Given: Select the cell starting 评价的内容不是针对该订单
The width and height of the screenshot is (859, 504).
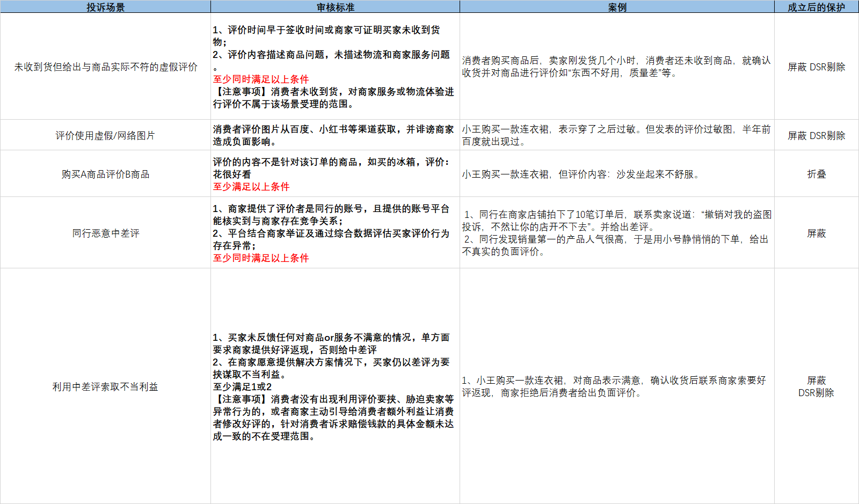Looking at the screenshot, I should [x=335, y=174].
